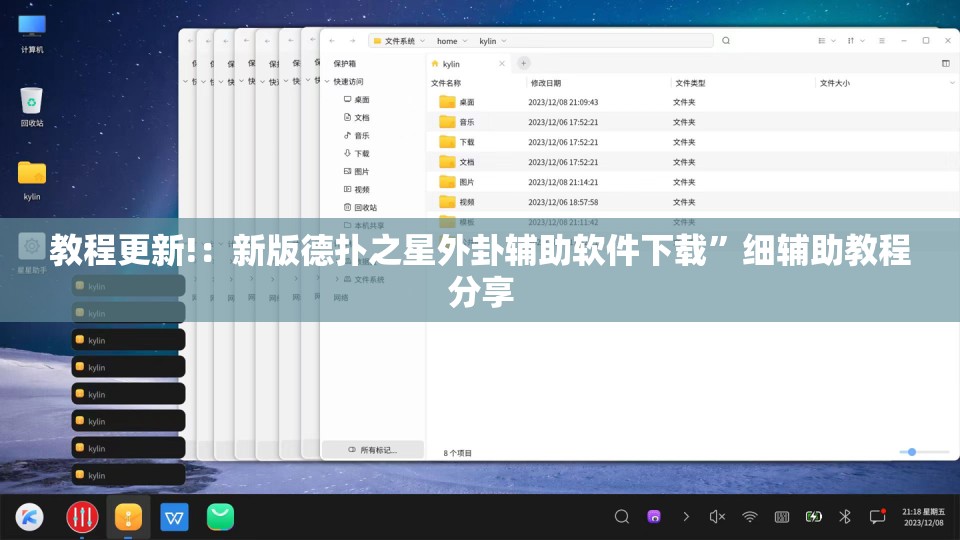Select 图片 in the sidebar
The image size is (960, 540).
coord(356,171)
